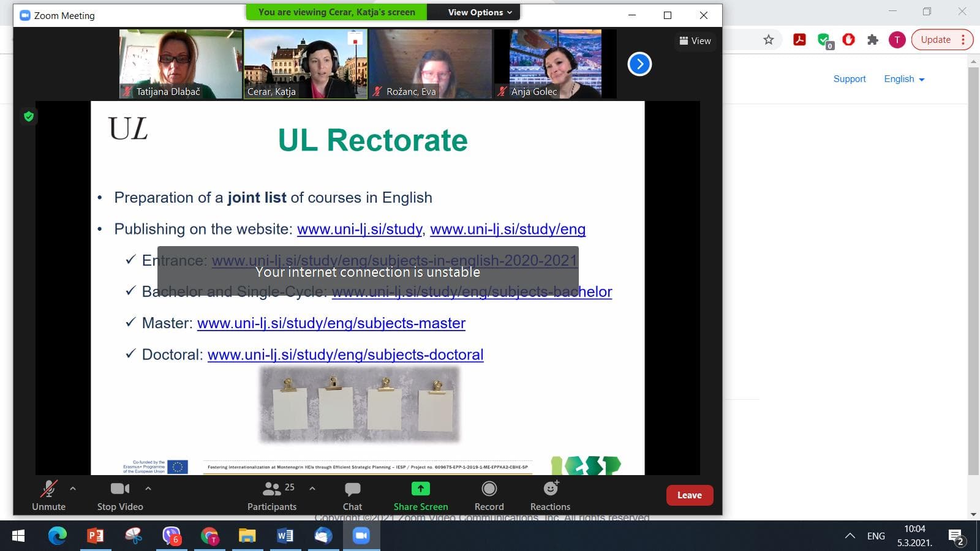Open Word from taskbar
The image size is (980, 551).
coord(285,536)
